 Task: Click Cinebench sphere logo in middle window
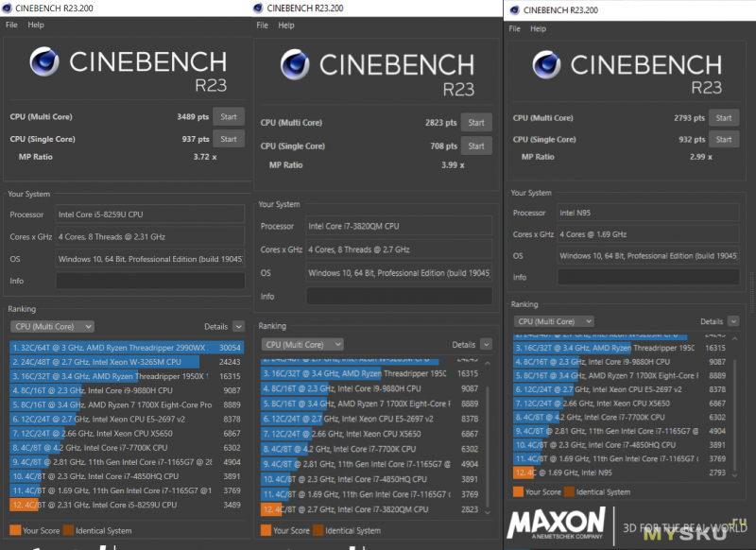[x=295, y=64]
